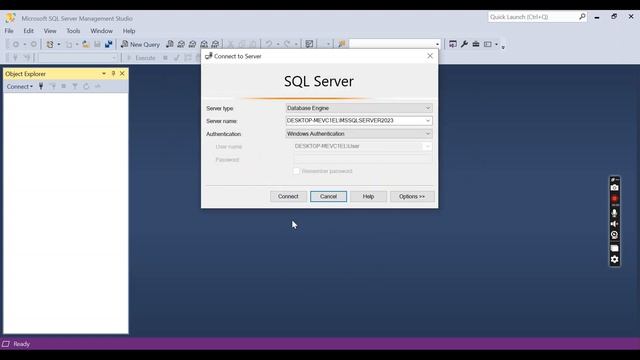Click the Quick Launch search magnifier icon
640x360 pixels.
582,17
